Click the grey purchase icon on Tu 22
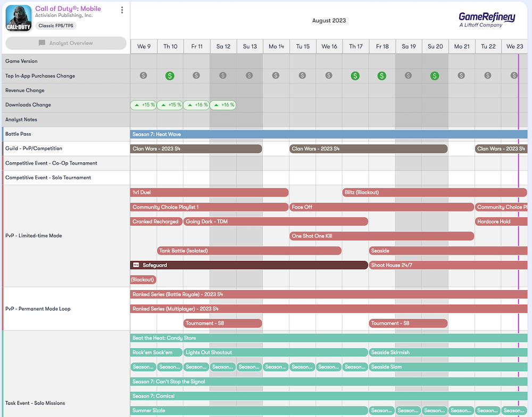The width and height of the screenshot is (532, 417). tap(487, 76)
